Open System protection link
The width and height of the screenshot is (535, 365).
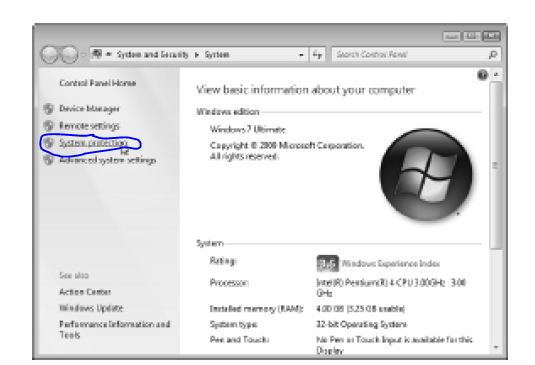(x=93, y=143)
